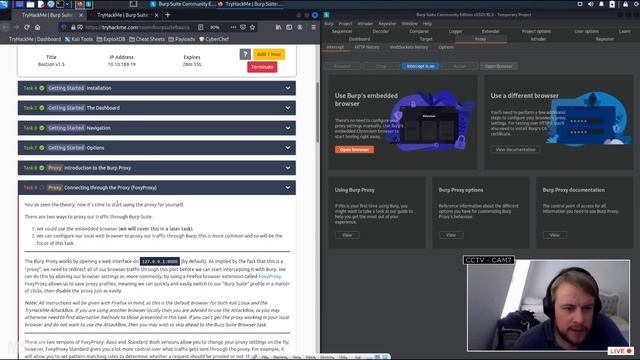Image resolution: width=640 pixels, height=360 pixels.
Task: Open the Intruder tab
Action: 538,39
